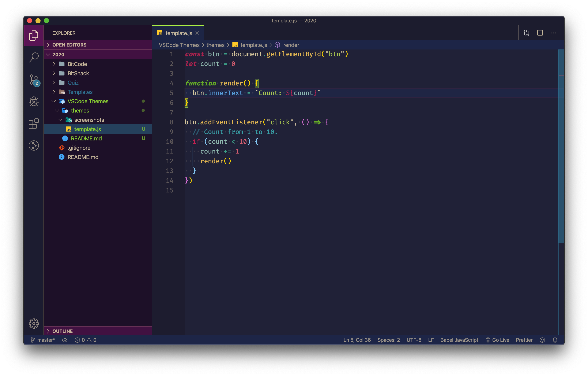Select the template.js editor tab
Viewport: 588px width, 376px height.
178,33
